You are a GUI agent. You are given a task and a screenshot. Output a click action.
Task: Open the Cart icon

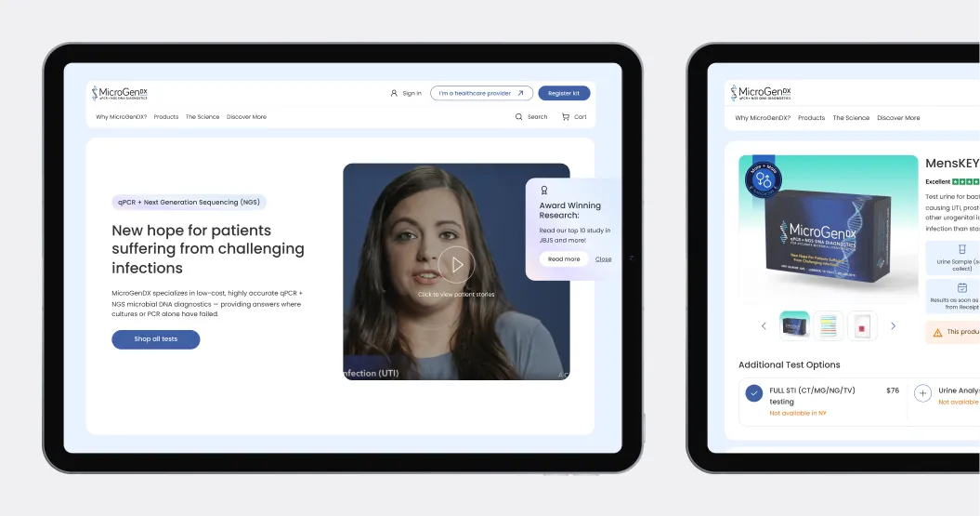point(566,117)
